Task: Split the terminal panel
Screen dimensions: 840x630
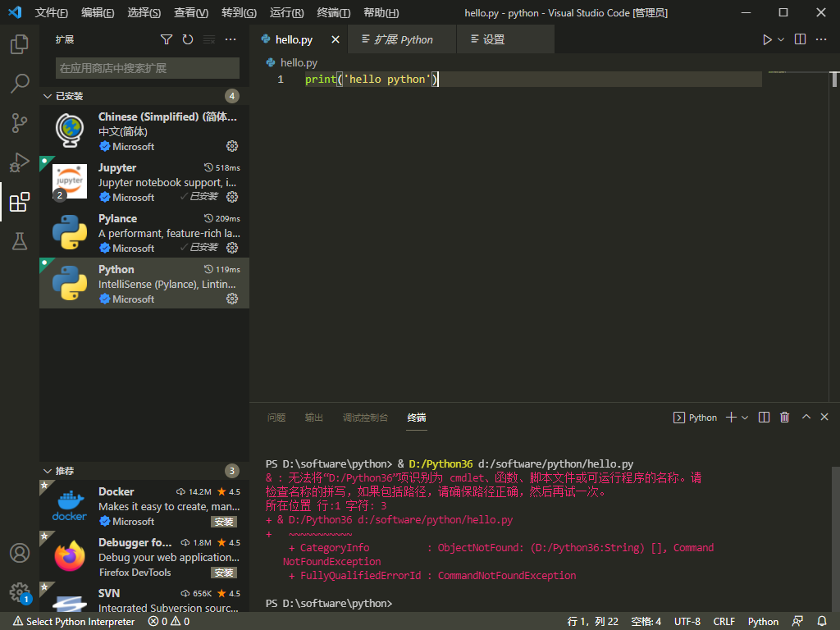Action: coord(764,418)
